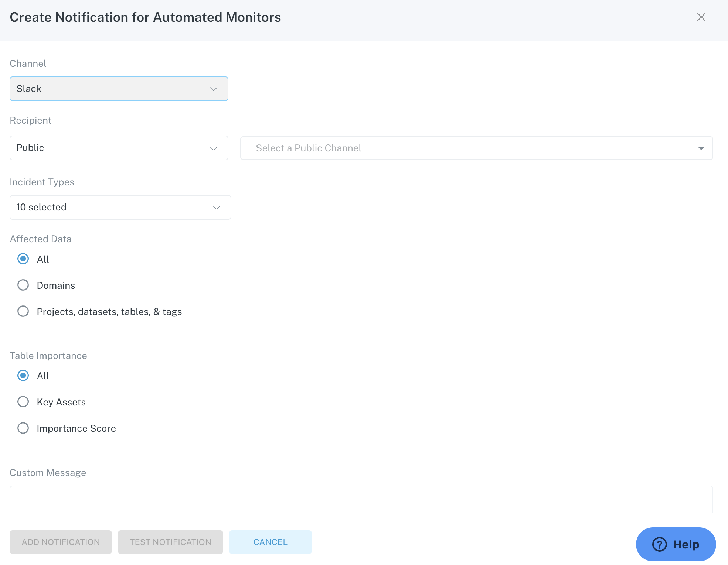The width and height of the screenshot is (728, 565).
Task: Expand the Recipient type dropdown
Action: point(118,148)
